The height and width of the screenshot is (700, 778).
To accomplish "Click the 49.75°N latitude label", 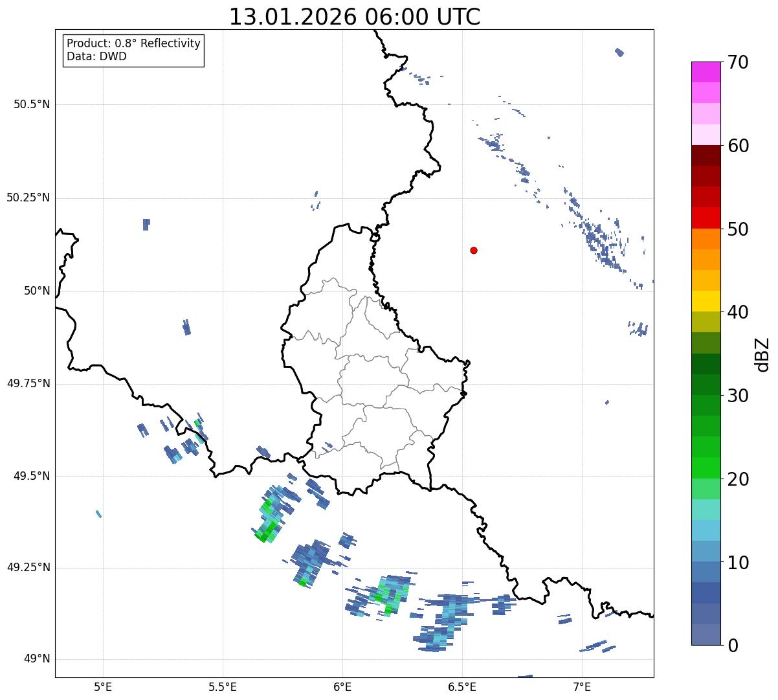I will click(28, 383).
